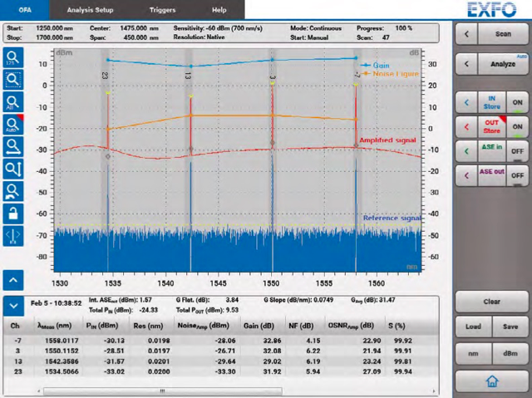
Task: Click the lock icon in left toolbar
Action: click(x=13, y=214)
